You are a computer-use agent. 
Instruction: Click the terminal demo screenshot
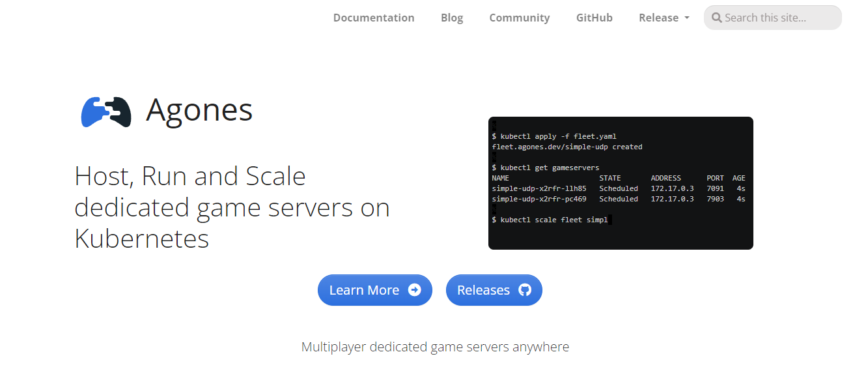621,183
